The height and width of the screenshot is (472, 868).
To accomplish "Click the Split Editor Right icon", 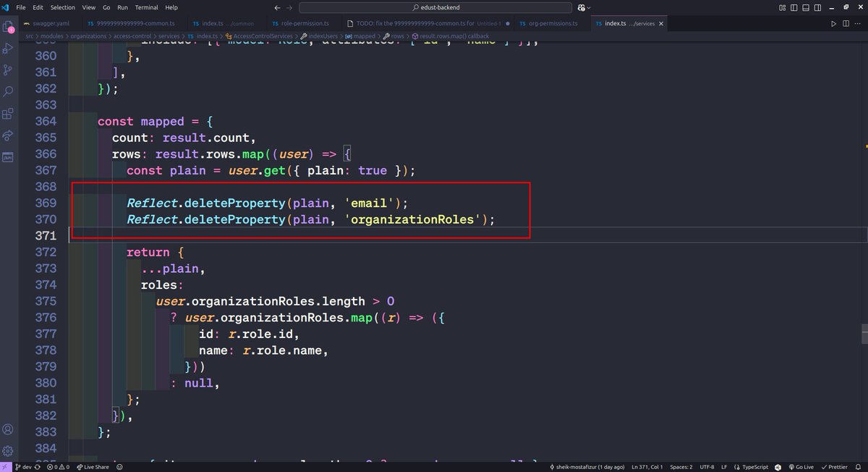I will coord(846,23).
